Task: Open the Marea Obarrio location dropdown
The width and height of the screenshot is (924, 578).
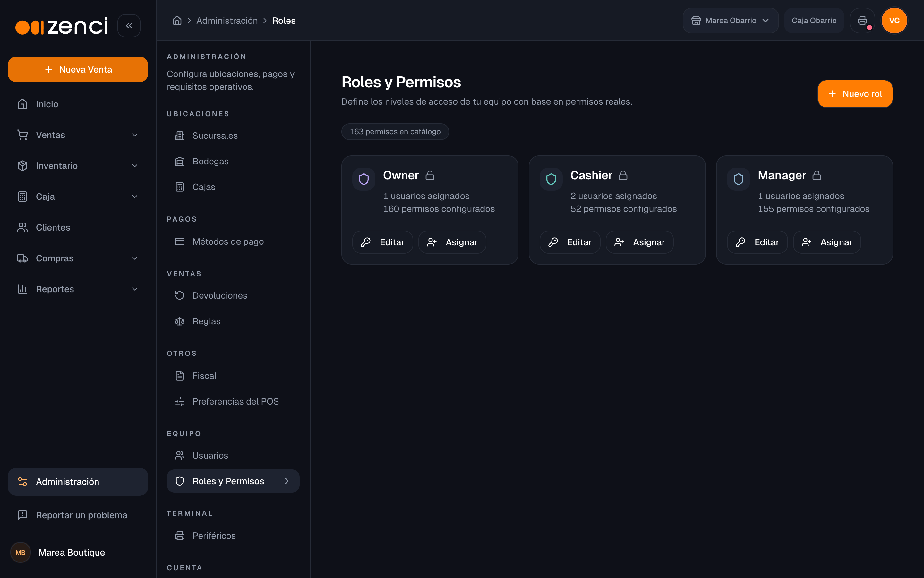Action: [731, 20]
